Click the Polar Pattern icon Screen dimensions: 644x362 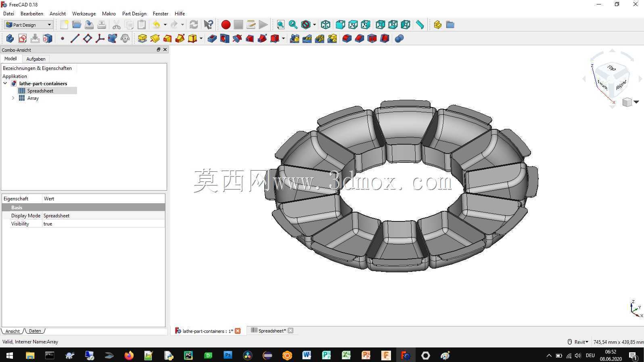point(320,38)
